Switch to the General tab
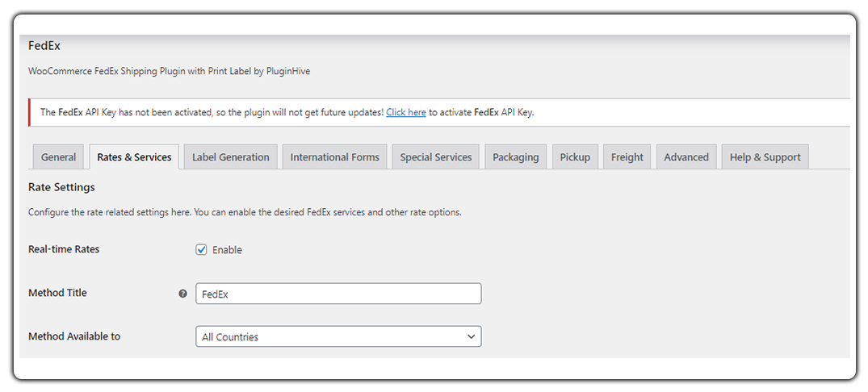Viewport: 868px width, 392px height. point(58,157)
